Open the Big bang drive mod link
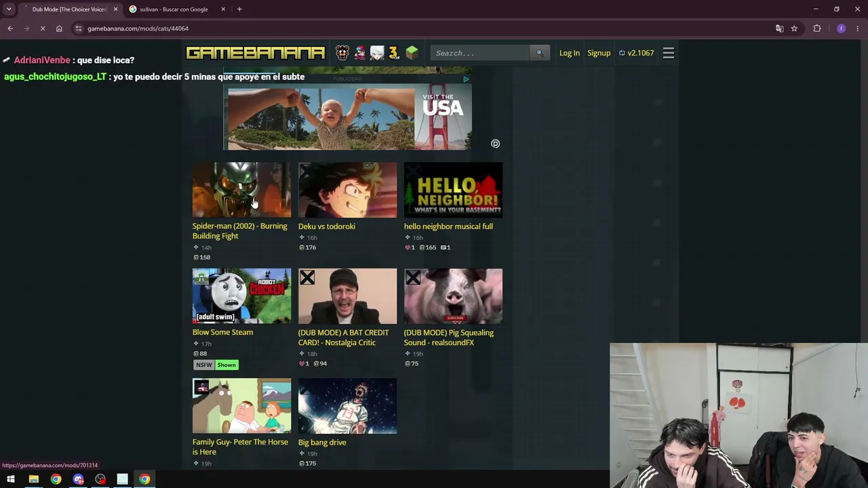868x488 pixels. (x=322, y=443)
